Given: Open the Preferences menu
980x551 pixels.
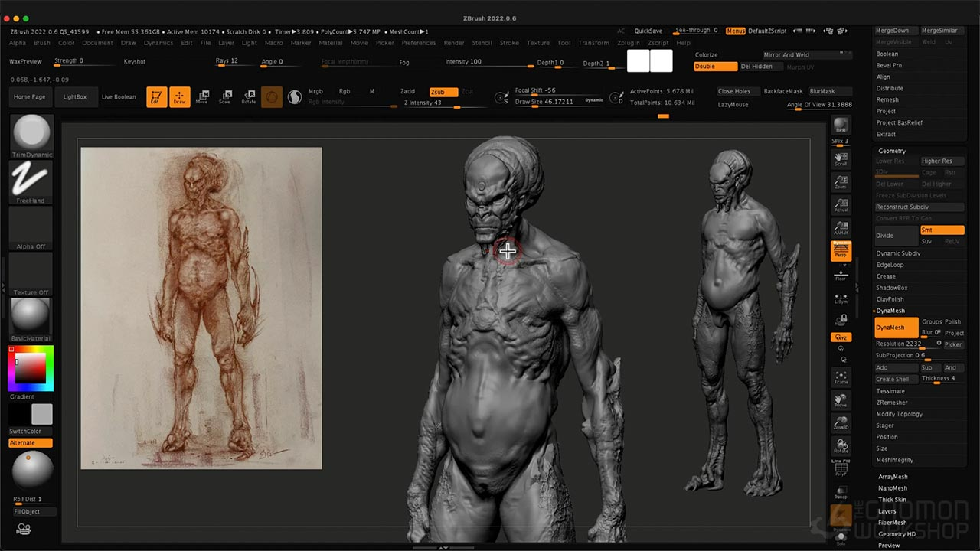Looking at the screenshot, I should (x=418, y=43).
